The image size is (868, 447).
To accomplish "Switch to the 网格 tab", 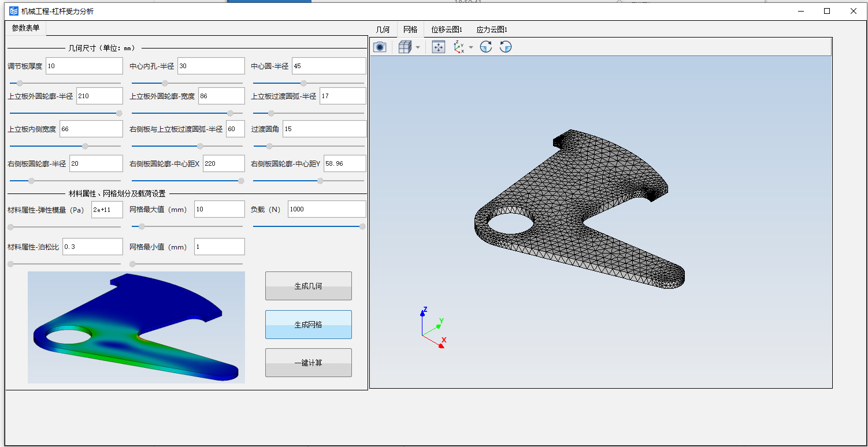I will click(x=410, y=29).
